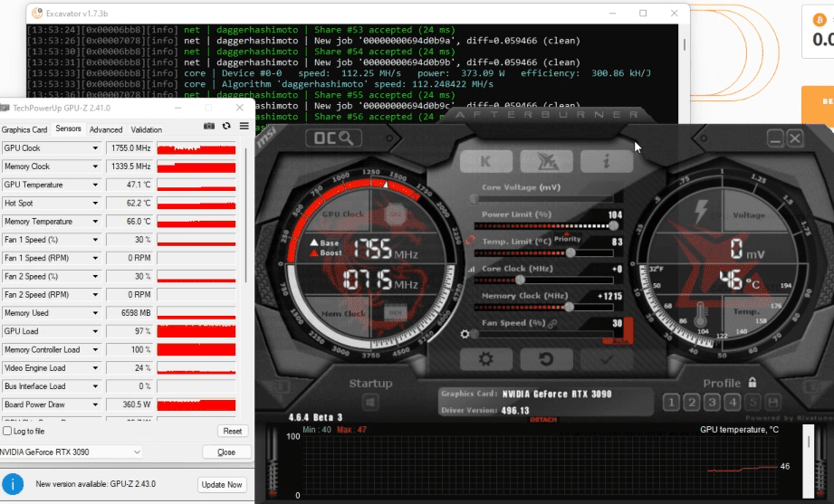Toggle fan sync link icon

click(552, 323)
